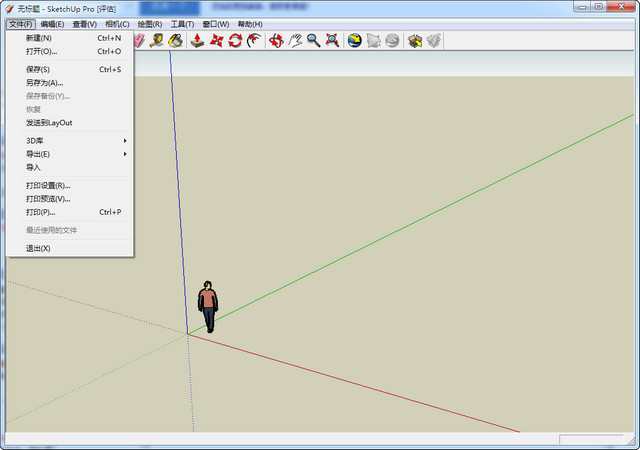Image resolution: width=640 pixels, height=450 pixels.
Task: Select the Eraser tool
Action: [x=140, y=41]
